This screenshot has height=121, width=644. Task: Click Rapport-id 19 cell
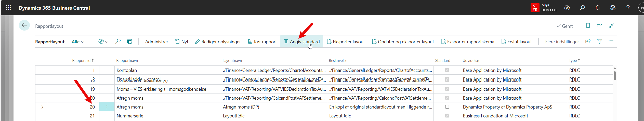tap(73, 89)
